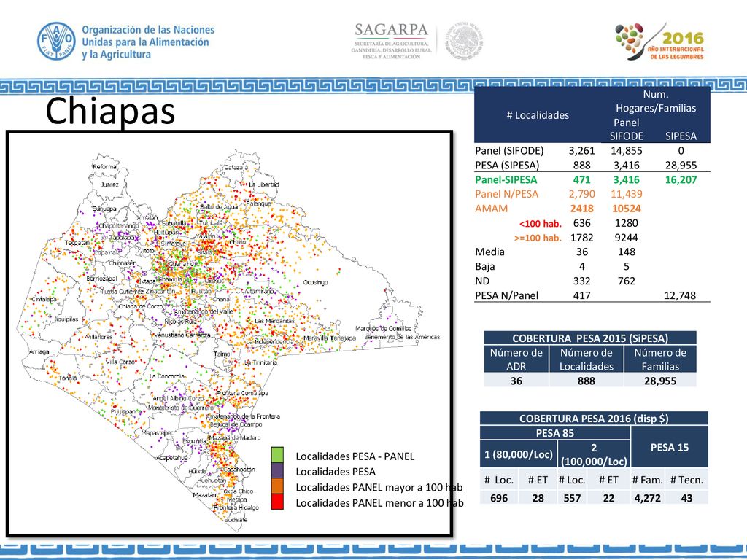Screen dimensions: 747x560
Task: Click the "ND" row label
Action: [x=482, y=281]
